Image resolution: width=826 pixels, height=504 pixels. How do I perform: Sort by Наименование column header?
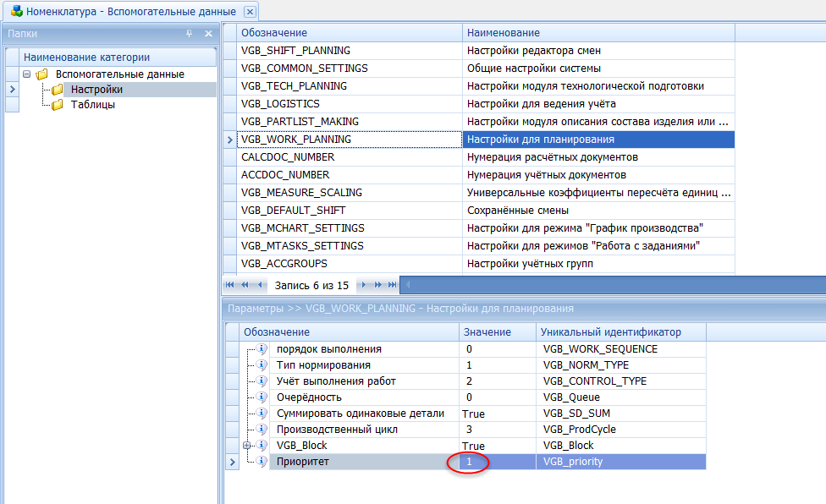pyautogui.click(x=597, y=32)
